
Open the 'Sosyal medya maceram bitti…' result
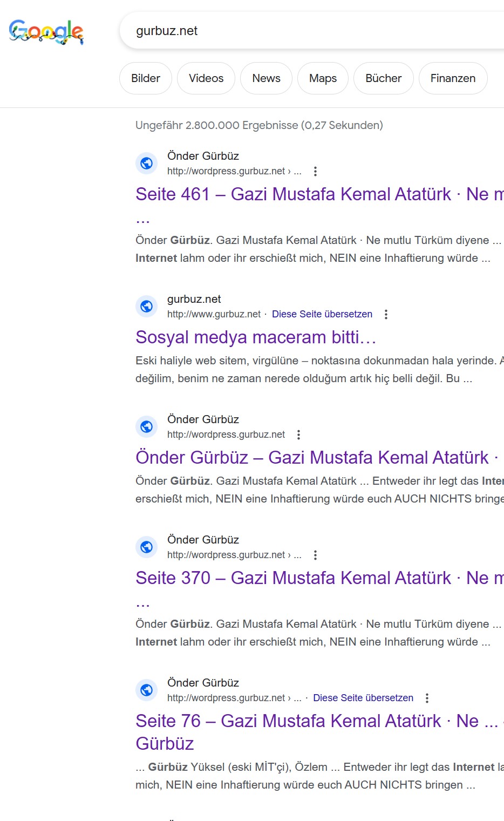click(x=256, y=337)
